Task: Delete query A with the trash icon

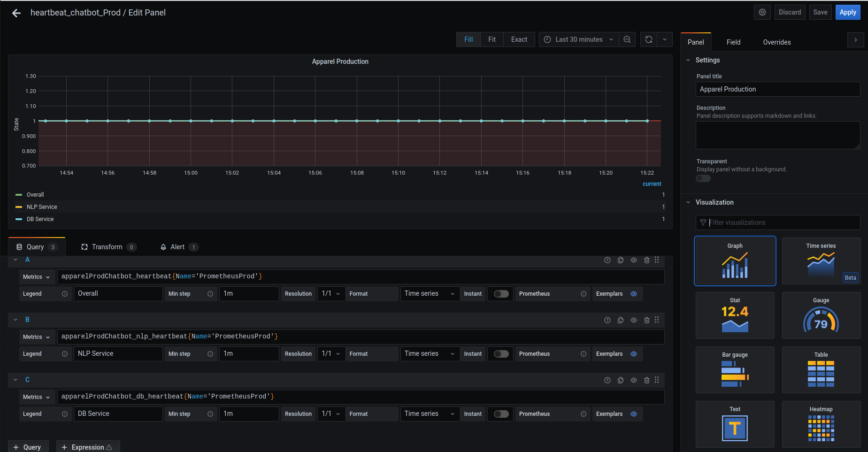Action: pos(647,260)
